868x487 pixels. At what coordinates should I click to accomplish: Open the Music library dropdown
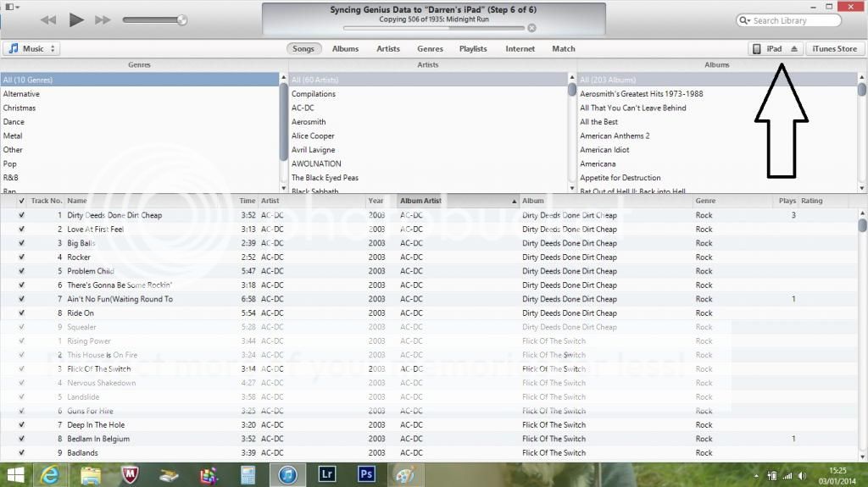[31, 49]
